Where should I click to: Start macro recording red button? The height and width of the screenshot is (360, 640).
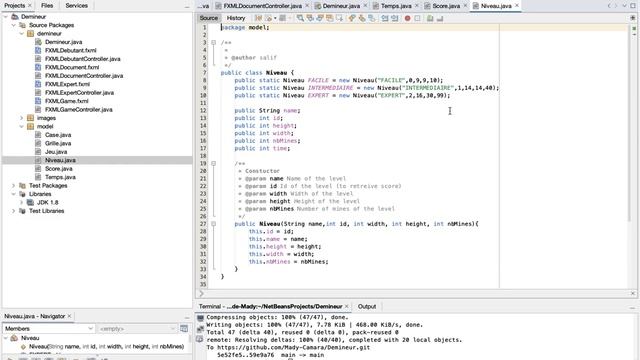click(407, 18)
